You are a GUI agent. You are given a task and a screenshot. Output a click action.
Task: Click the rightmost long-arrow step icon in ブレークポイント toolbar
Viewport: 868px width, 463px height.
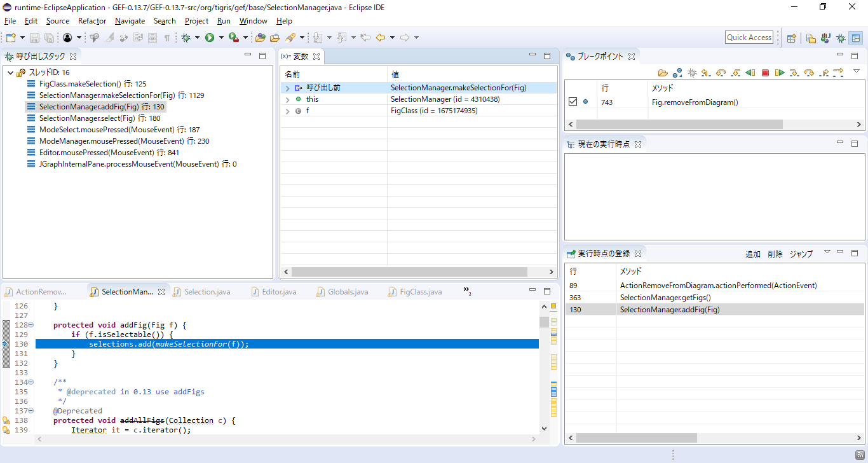click(838, 73)
